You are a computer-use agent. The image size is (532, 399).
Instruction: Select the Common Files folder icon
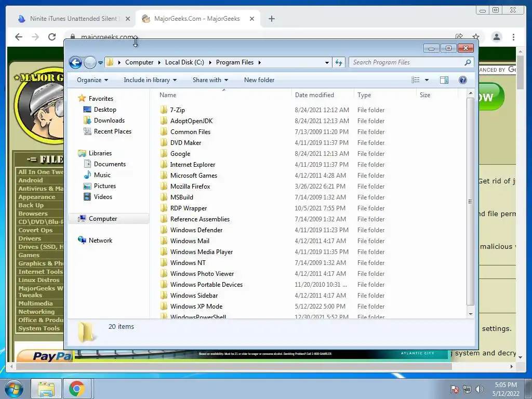[x=164, y=131]
